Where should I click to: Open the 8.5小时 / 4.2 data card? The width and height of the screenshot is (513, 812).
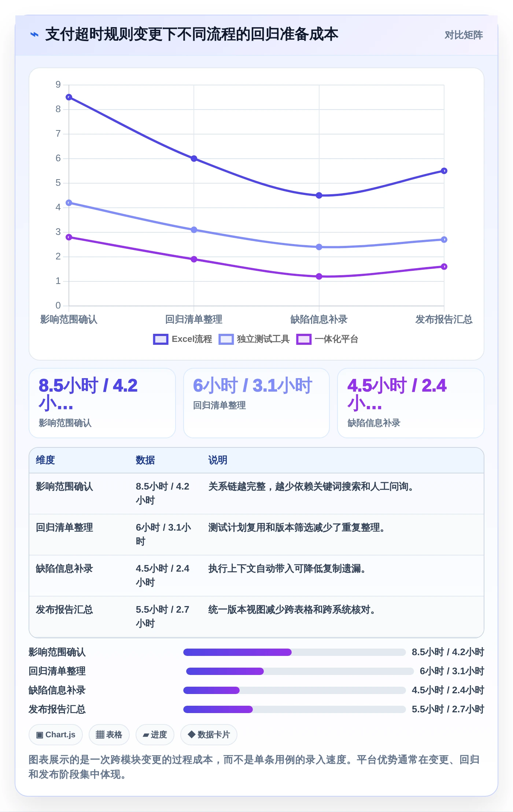102,403
